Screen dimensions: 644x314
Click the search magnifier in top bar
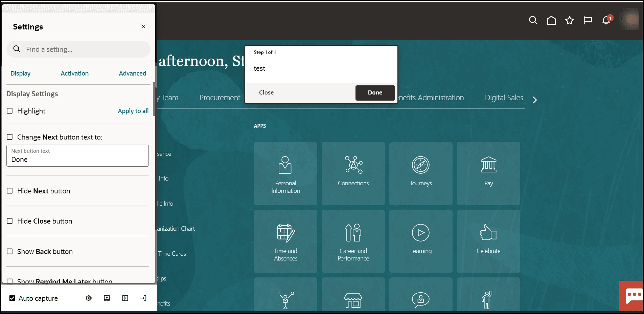[533, 20]
